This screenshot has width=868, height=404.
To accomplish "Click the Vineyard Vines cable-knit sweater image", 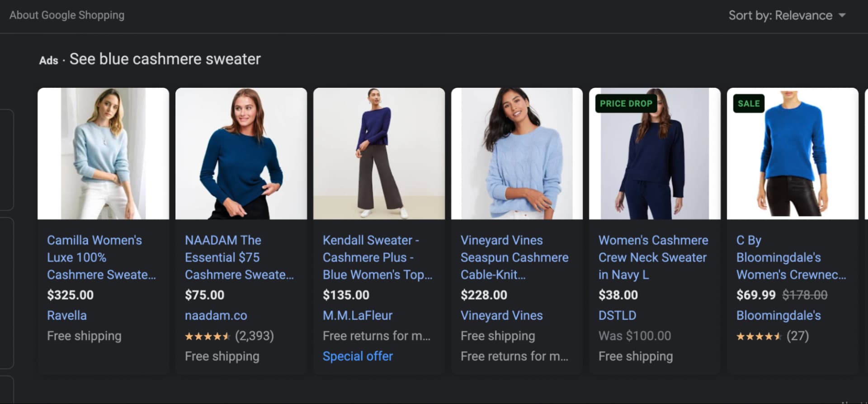I will [x=517, y=154].
